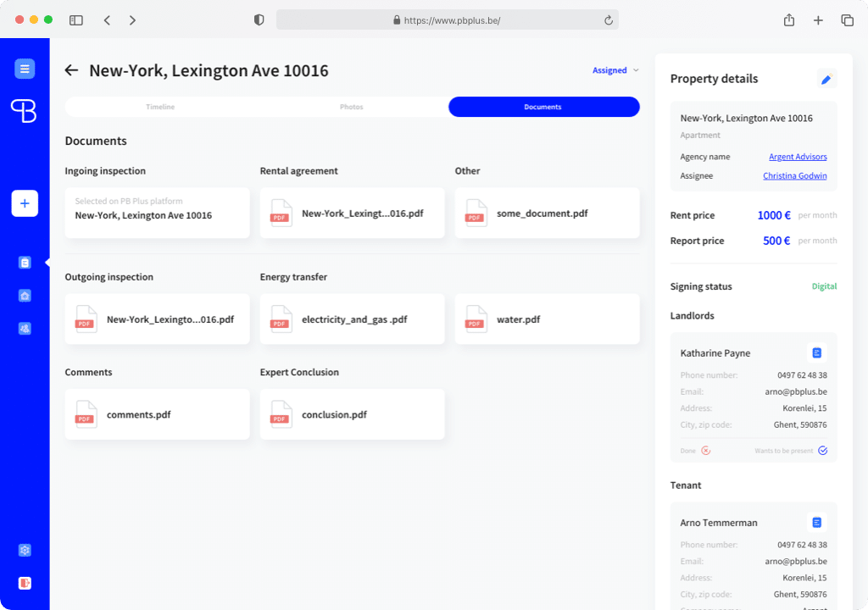Open the Argent Advisors agency link

click(x=798, y=157)
